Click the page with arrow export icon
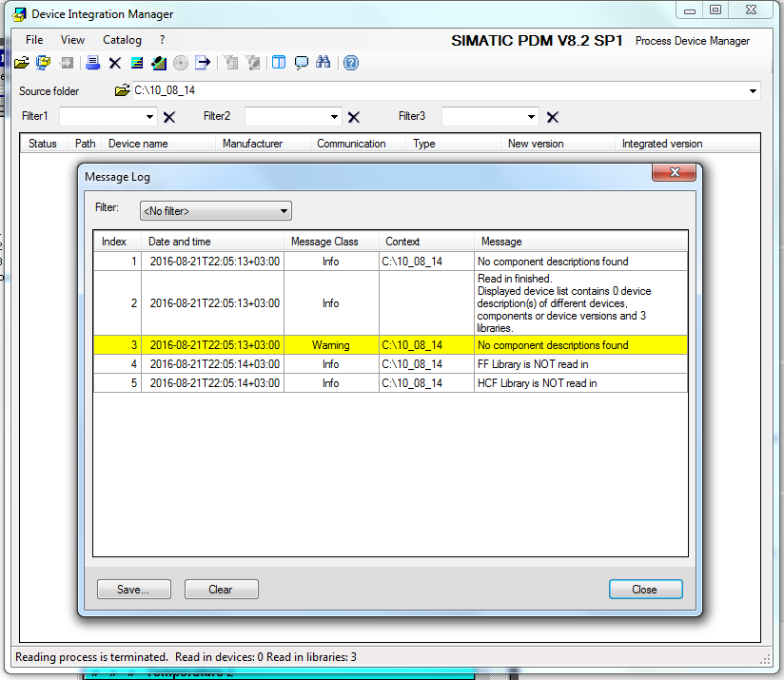Image resolution: width=784 pixels, height=680 pixels. pos(203,63)
